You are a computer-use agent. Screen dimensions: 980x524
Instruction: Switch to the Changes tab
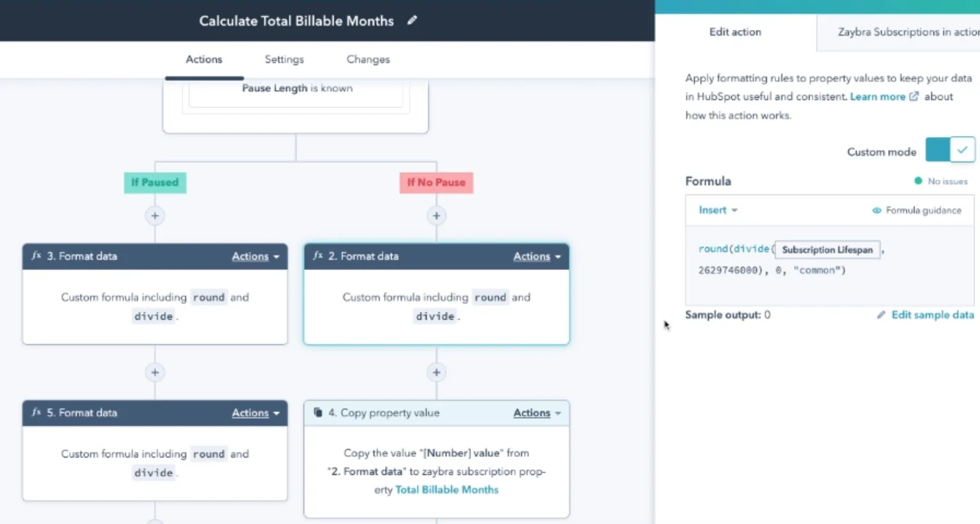click(367, 60)
